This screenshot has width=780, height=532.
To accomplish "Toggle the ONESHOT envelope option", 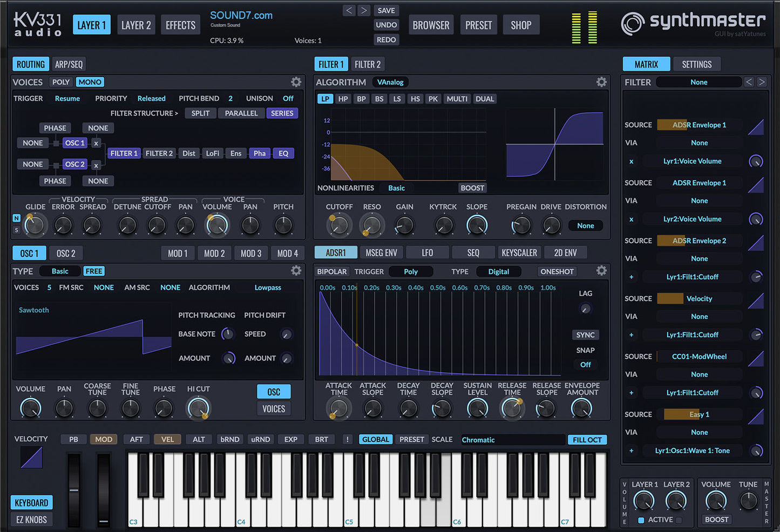I will tap(557, 271).
